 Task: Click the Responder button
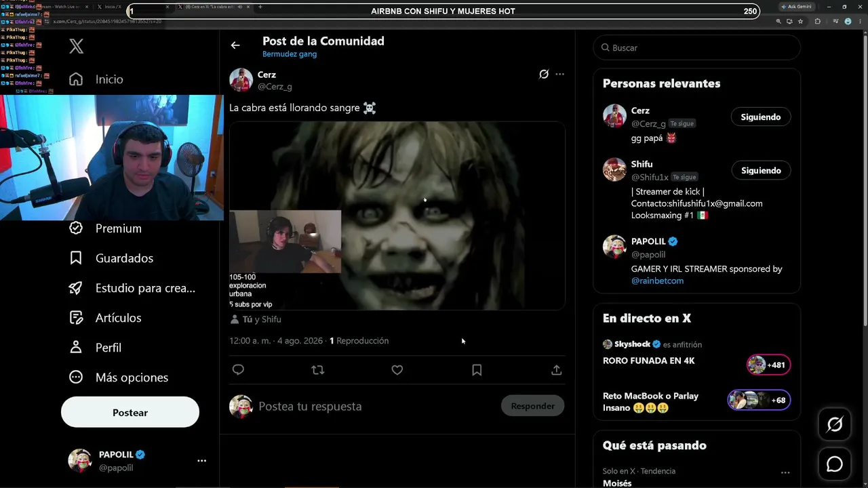pyautogui.click(x=532, y=406)
